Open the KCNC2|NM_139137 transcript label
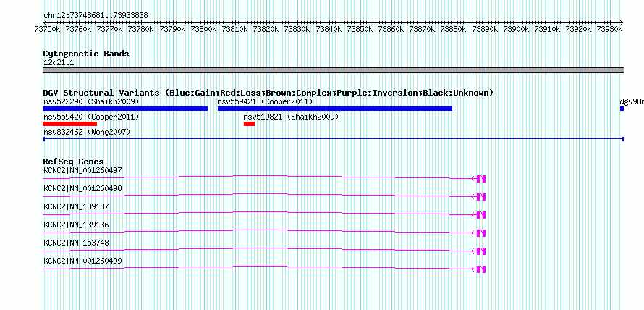The image size is (644, 310). click(x=77, y=207)
